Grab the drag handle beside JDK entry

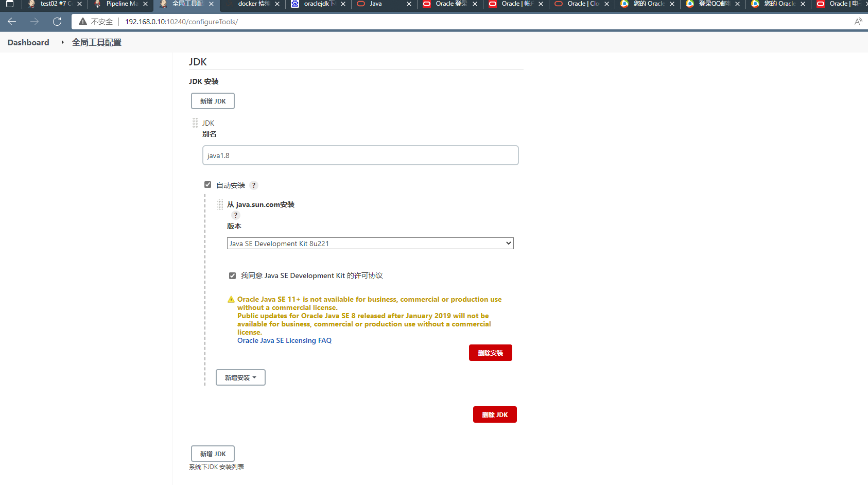click(x=196, y=123)
